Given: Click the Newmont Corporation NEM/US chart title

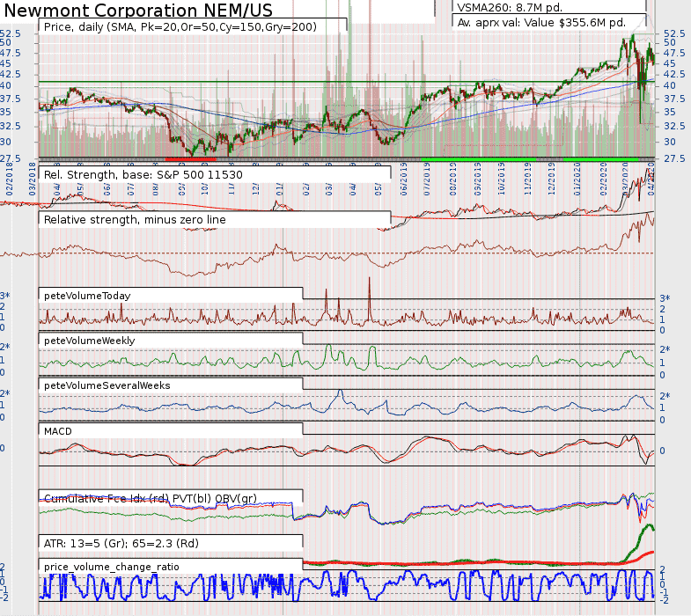Looking at the screenshot, I should (x=138, y=10).
